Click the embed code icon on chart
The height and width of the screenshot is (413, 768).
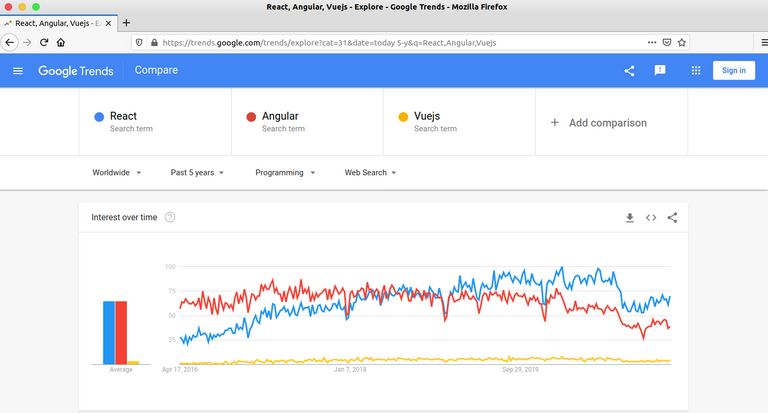(x=651, y=217)
